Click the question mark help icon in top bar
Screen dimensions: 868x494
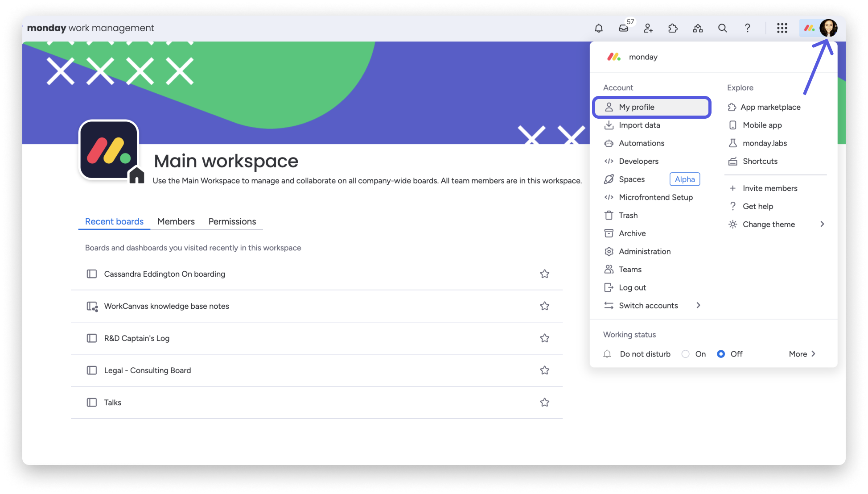(x=748, y=28)
